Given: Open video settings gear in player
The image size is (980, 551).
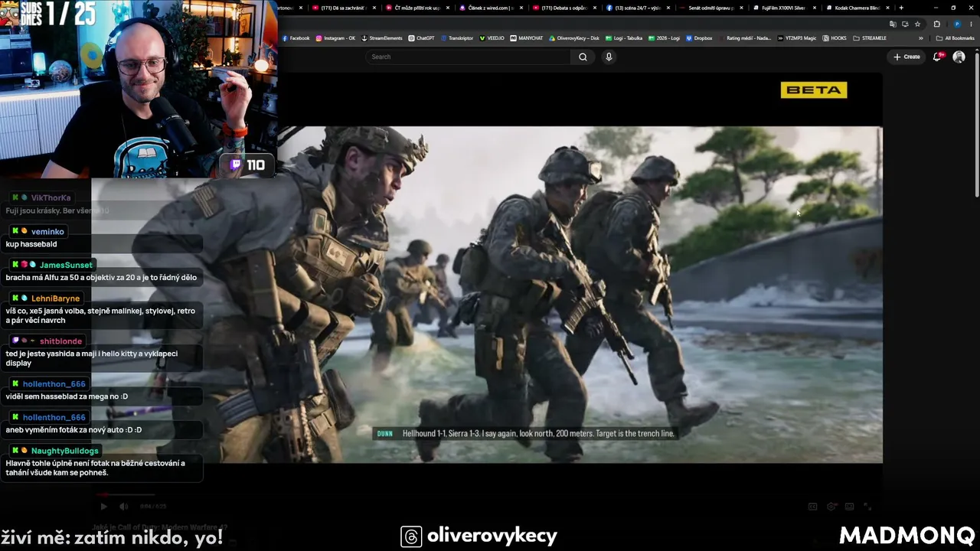Looking at the screenshot, I should coord(832,506).
